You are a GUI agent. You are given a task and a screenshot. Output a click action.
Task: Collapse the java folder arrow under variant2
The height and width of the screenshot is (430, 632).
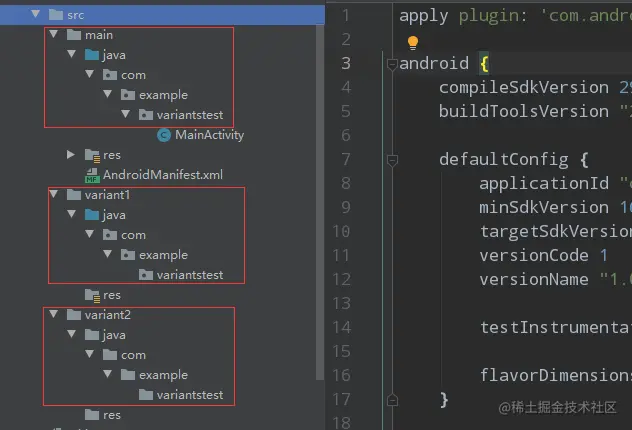coord(72,334)
